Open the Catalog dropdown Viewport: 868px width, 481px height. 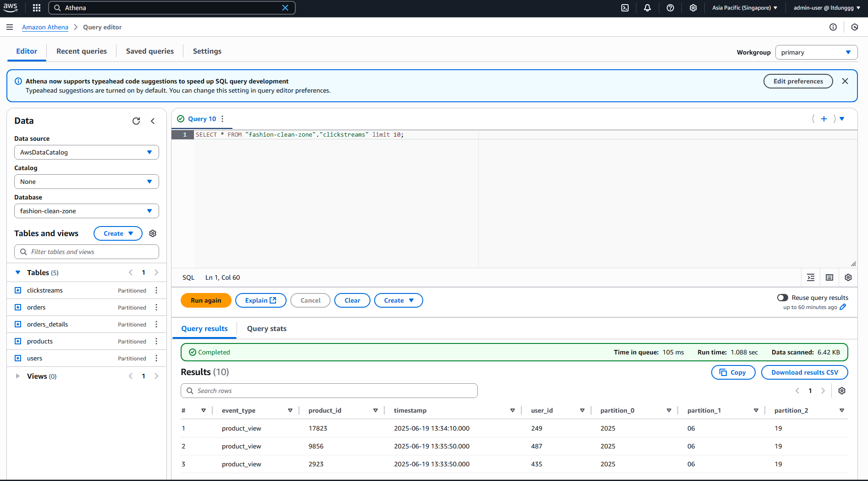pos(87,182)
